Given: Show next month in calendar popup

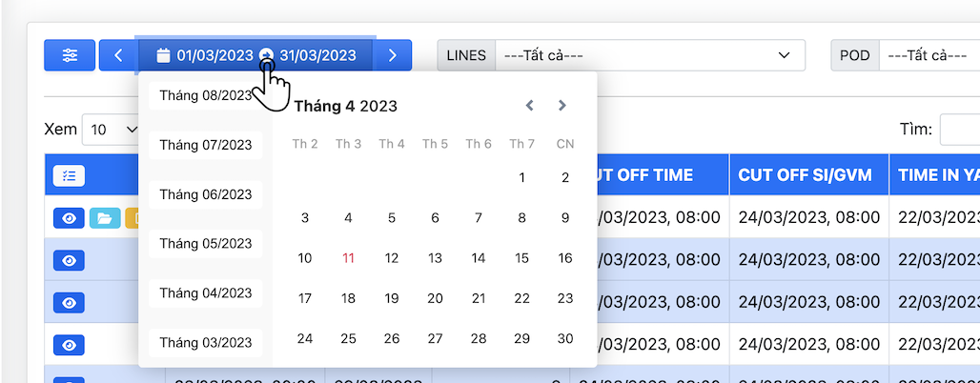Looking at the screenshot, I should click(x=562, y=106).
